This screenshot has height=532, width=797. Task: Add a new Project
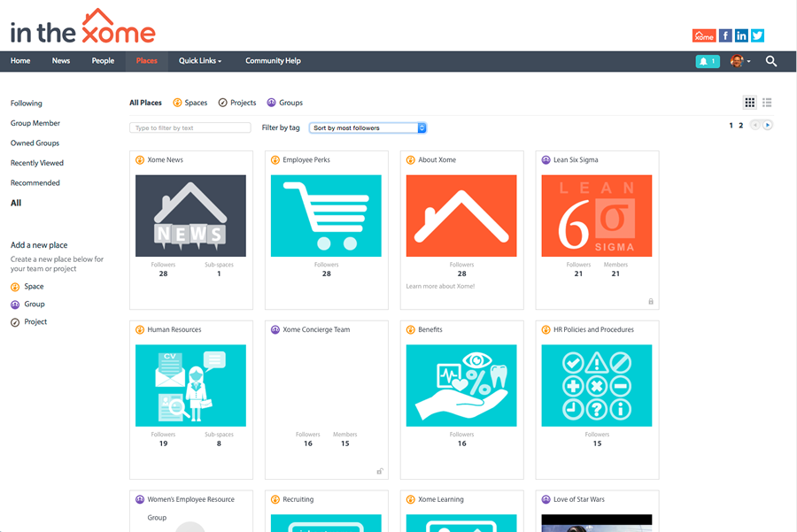(x=29, y=322)
